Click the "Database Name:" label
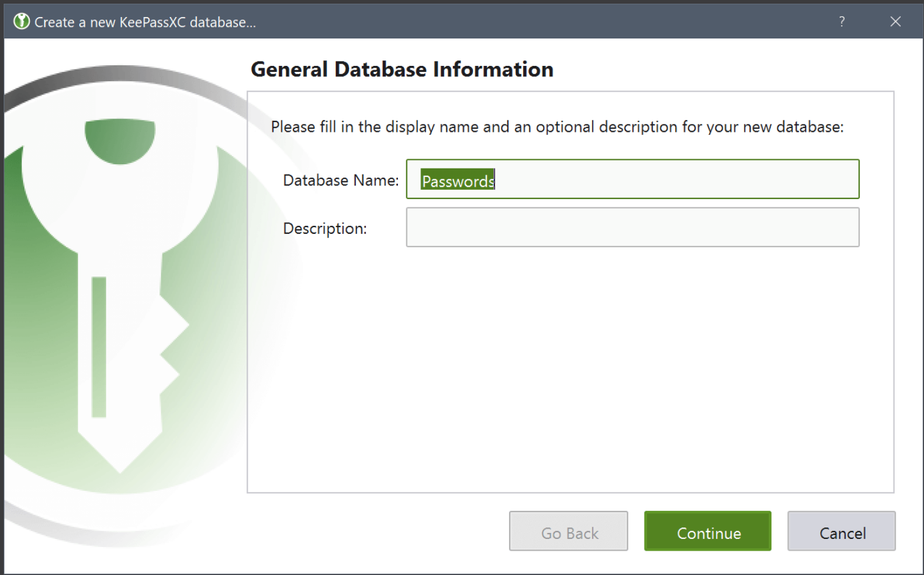The image size is (924, 575). click(x=341, y=181)
